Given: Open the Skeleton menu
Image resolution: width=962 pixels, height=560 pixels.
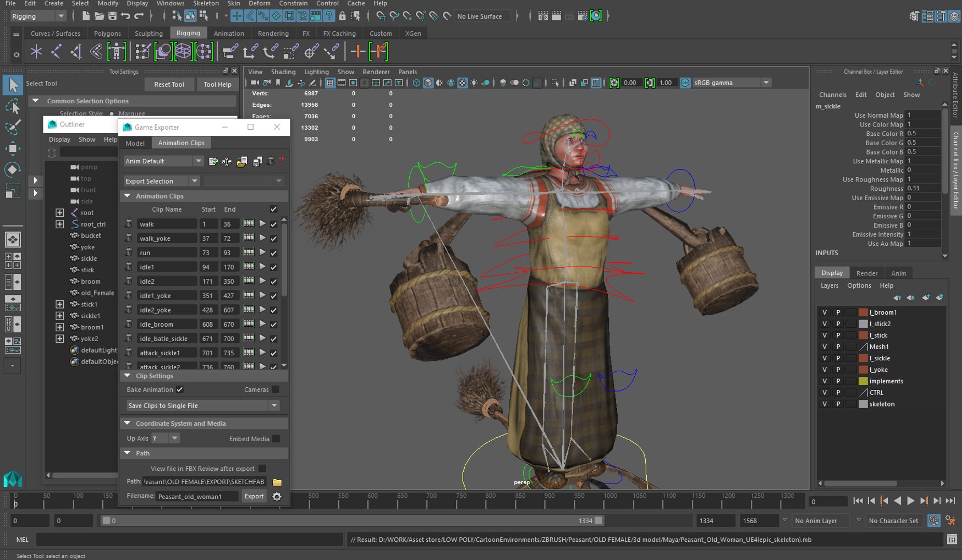Looking at the screenshot, I should coord(206,3).
